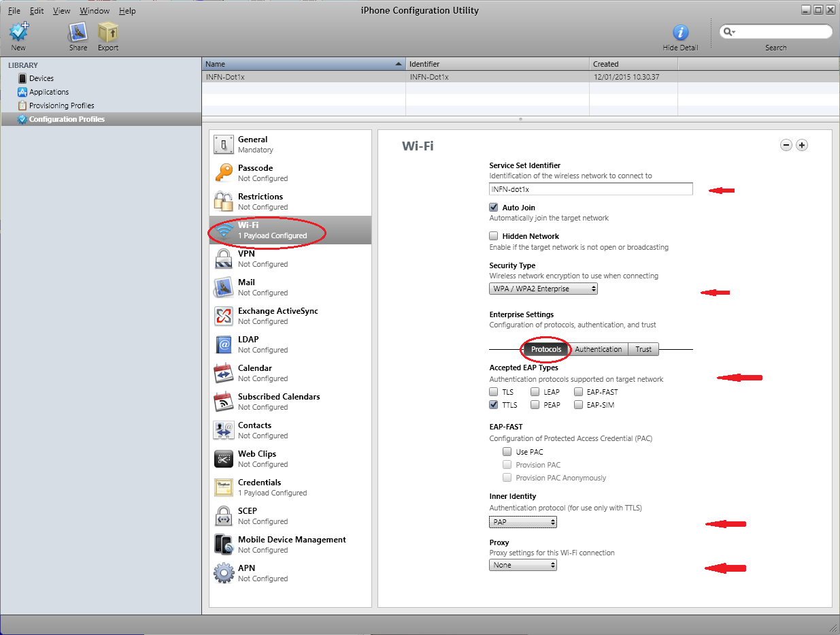Toggle the Auto Join checkbox
The width and height of the screenshot is (840, 635).
click(x=494, y=207)
